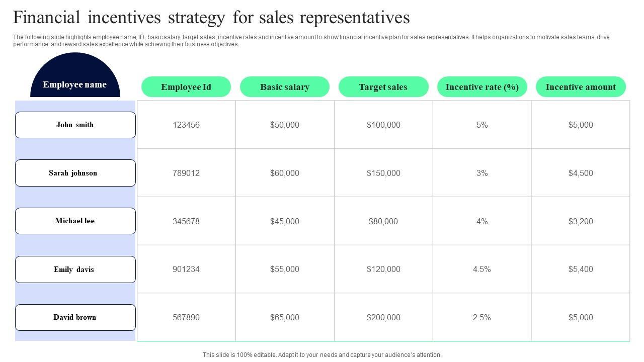The image size is (644, 362).
Task: Select the Employee Id column header
Action: click(186, 87)
